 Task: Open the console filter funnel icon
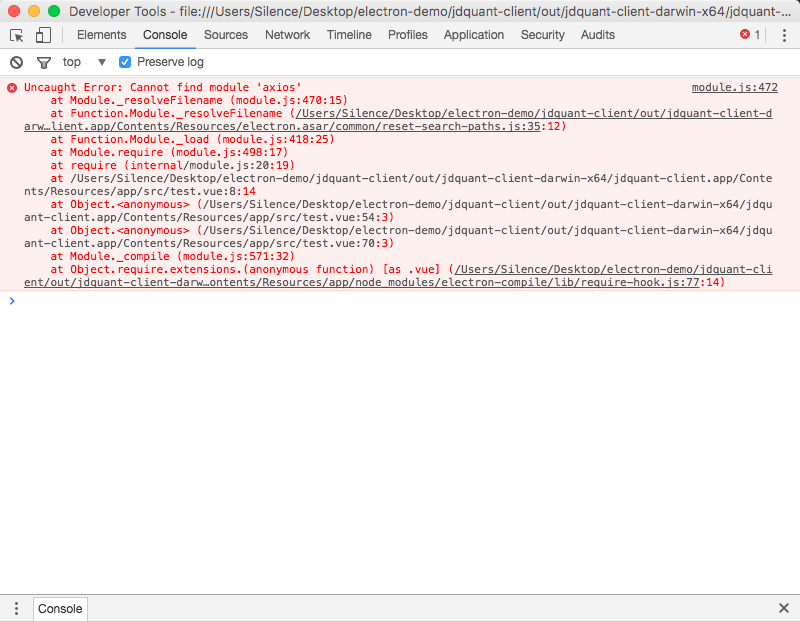(44, 62)
